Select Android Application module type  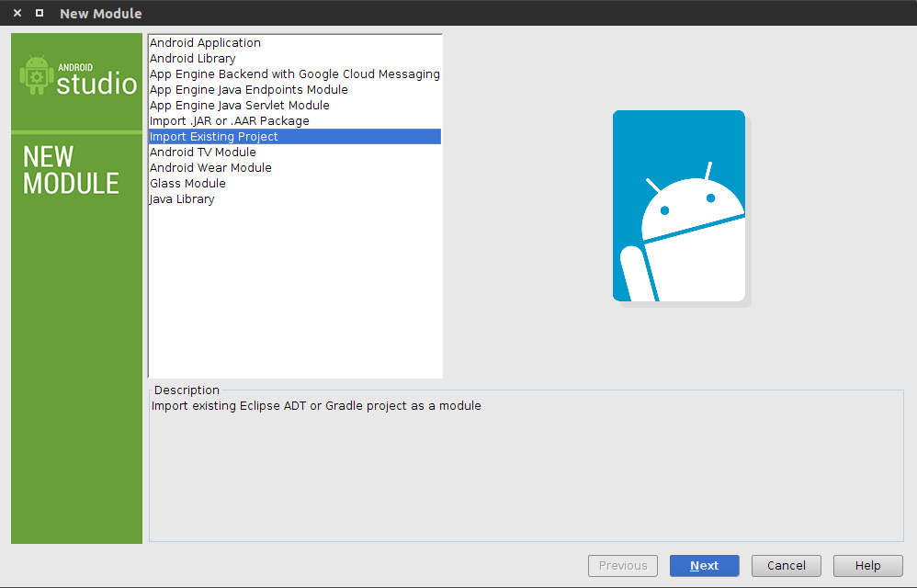295,42
